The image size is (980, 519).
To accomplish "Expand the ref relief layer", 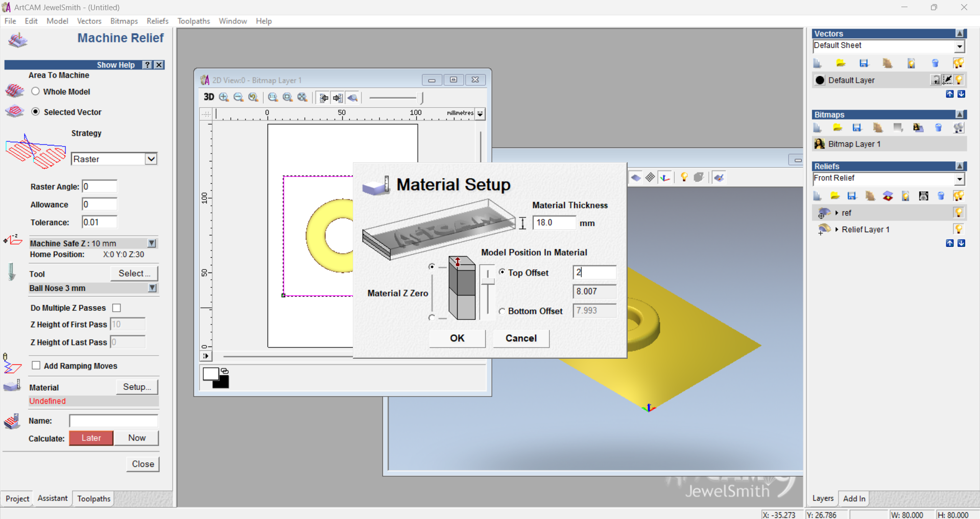I will 836,213.
